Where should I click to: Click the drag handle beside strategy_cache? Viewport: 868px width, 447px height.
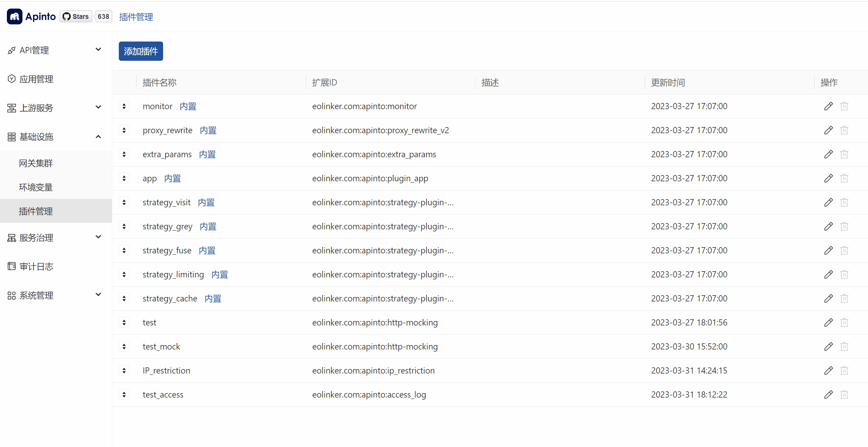coord(124,298)
